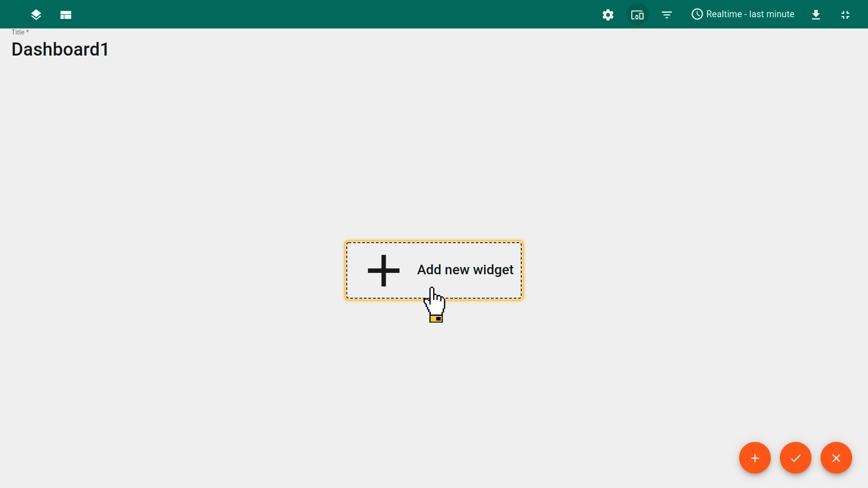Open the filters icon
The height and width of the screenshot is (488, 868).
coord(667,15)
